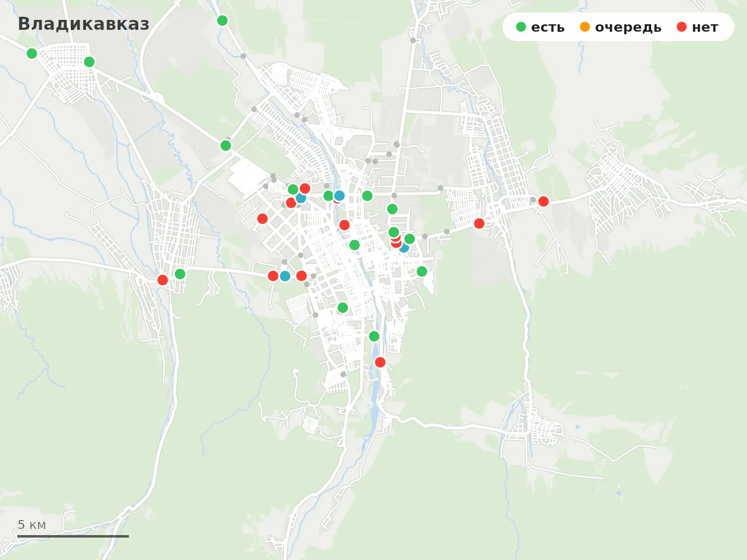The image size is (747, 560).
Task: Select the westernmost red marker in southwest suburb
Action: pos(162,280)
